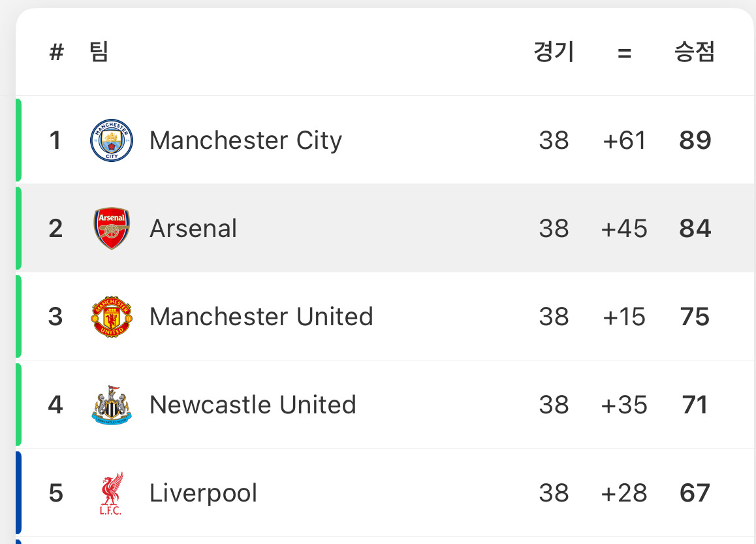Click the Newcastle United club crest
756x544 pixels.
pyautogui.click(x=112, y=405)
